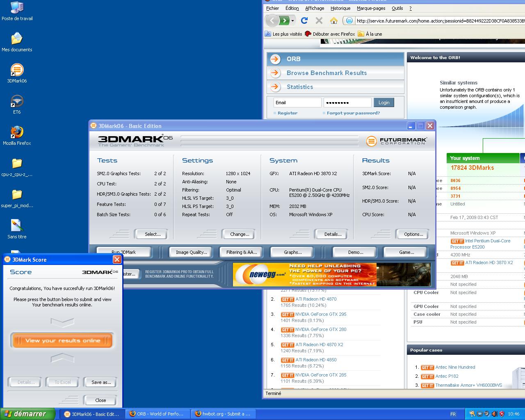
Task: Click the FR language indicator in the taskbar
Action: 453,414
